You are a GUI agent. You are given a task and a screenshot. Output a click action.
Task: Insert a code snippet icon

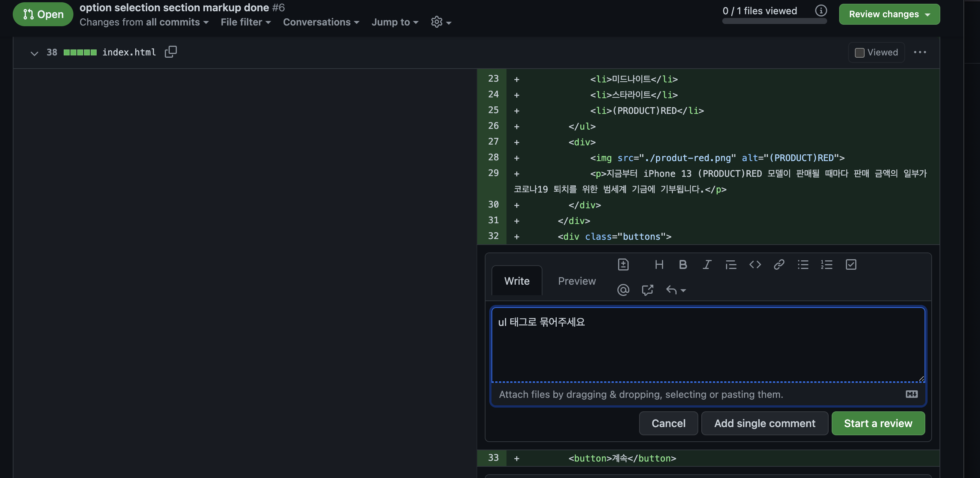pos(755,264)
